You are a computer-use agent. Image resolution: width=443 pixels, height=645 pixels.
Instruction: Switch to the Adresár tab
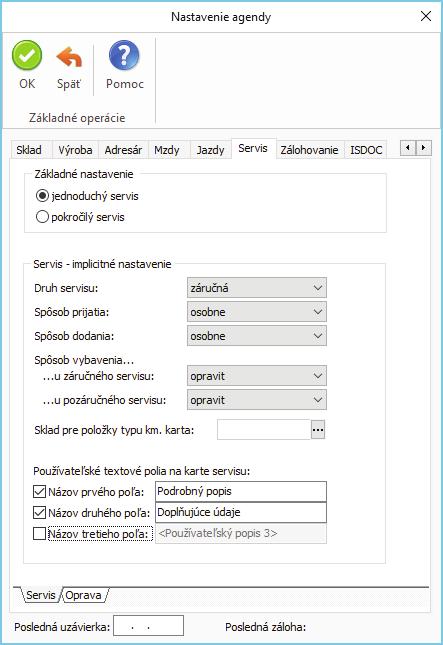click(x=123, y=150)
